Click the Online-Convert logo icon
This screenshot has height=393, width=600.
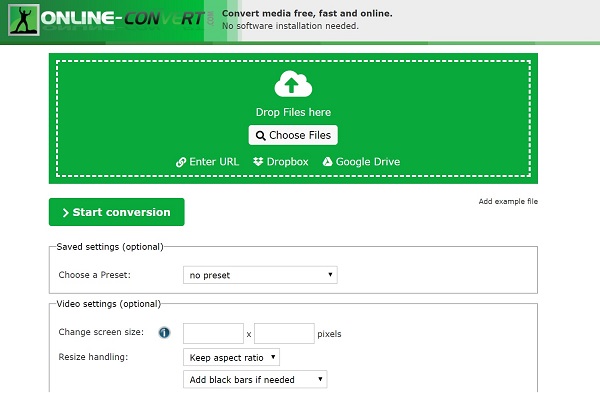coord(24,20)
